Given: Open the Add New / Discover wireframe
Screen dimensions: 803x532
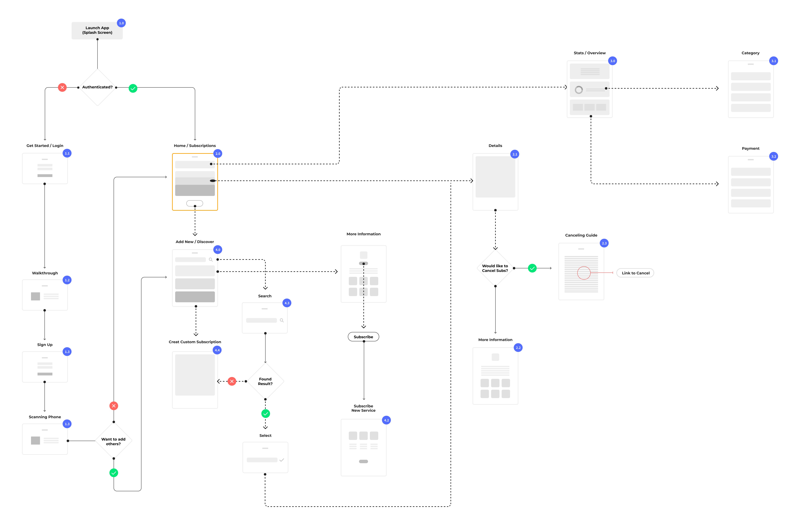Looking at the screenshot, I should click(195, 278).
